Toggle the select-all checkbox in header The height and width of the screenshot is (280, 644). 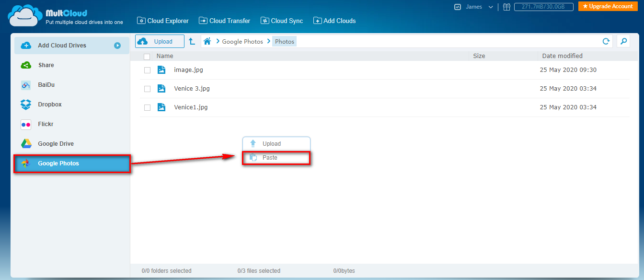[x=147, y=57]
